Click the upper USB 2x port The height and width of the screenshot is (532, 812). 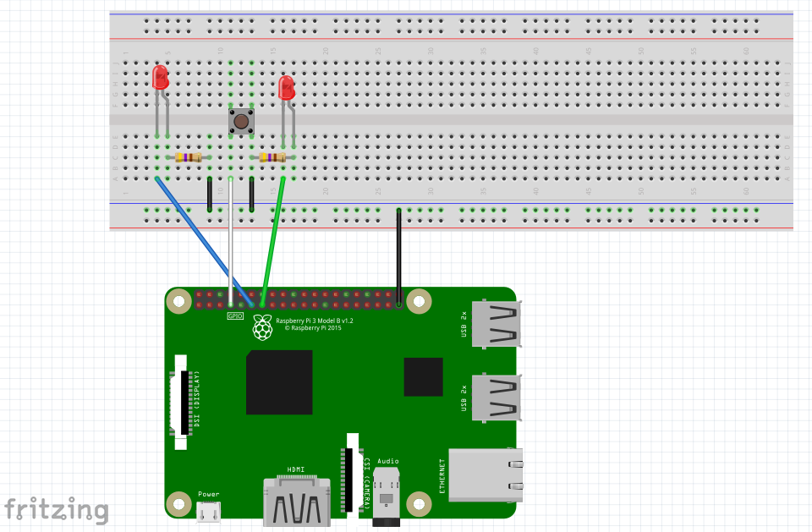pos(495,326)
